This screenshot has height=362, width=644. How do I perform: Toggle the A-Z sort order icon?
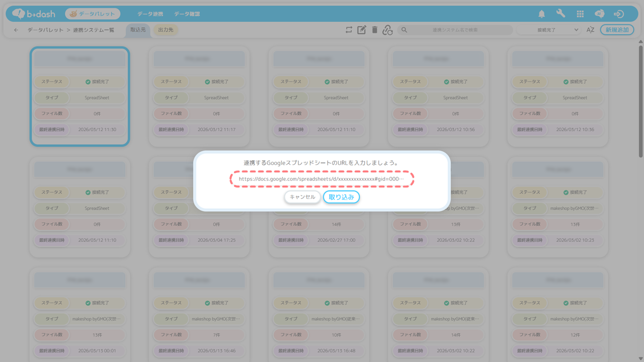click(590, 30)
